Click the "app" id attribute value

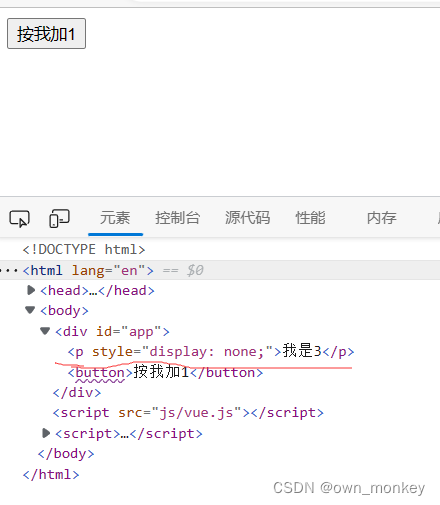pyautogui.click(x=141, y=332)
